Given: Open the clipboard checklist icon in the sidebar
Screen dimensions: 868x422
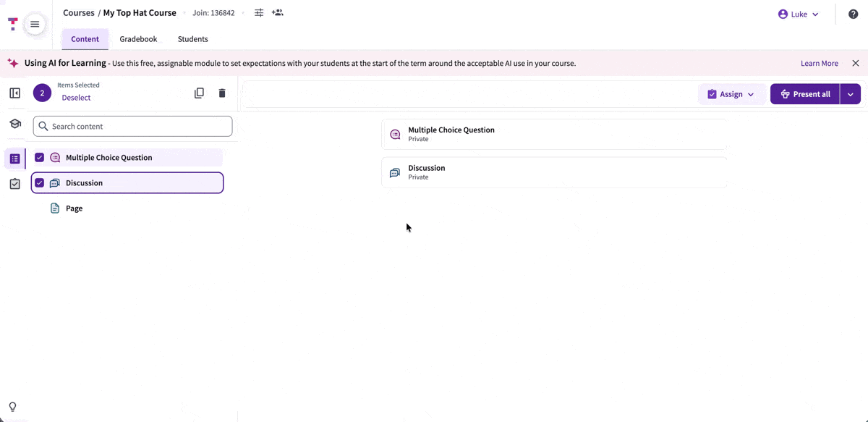Looking at the screenshot, I should coord(14,184).
